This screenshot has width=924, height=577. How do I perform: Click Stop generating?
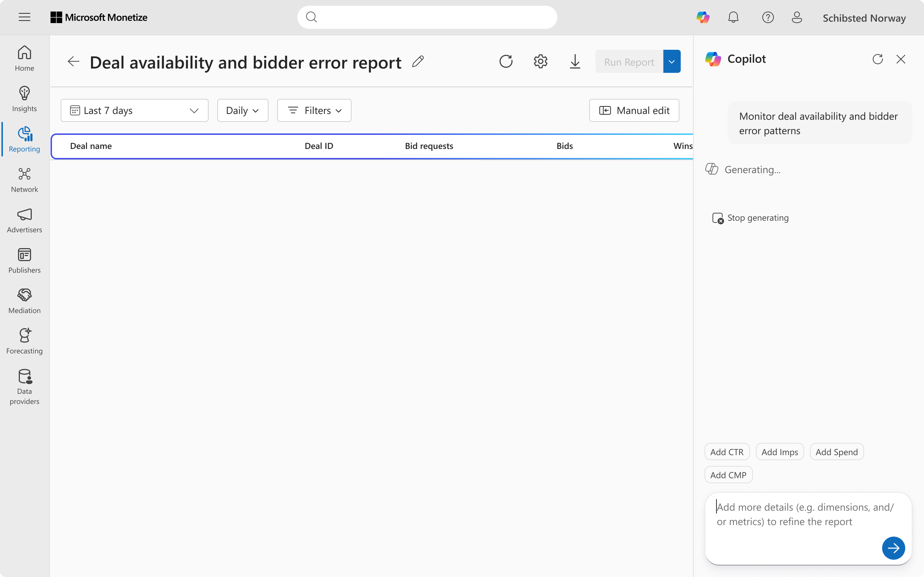[x=750, y=218]
